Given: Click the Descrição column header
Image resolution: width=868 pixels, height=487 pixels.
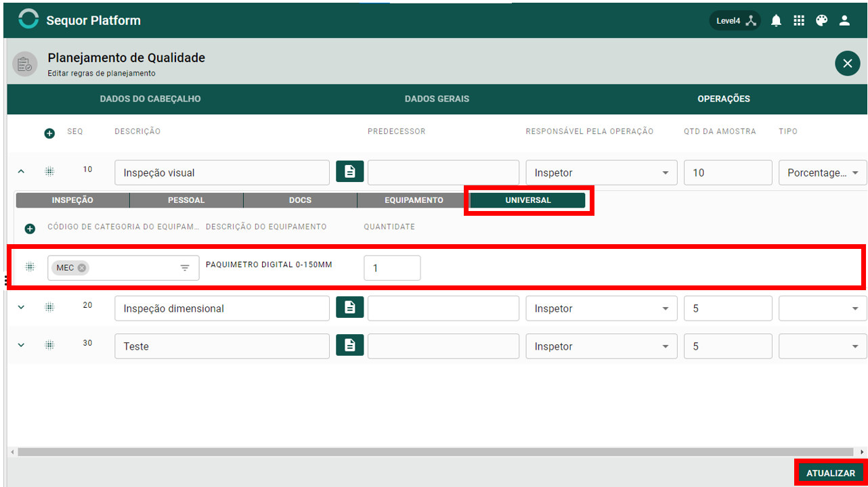Looking at the screenshot, I should [x=137, y=131].
